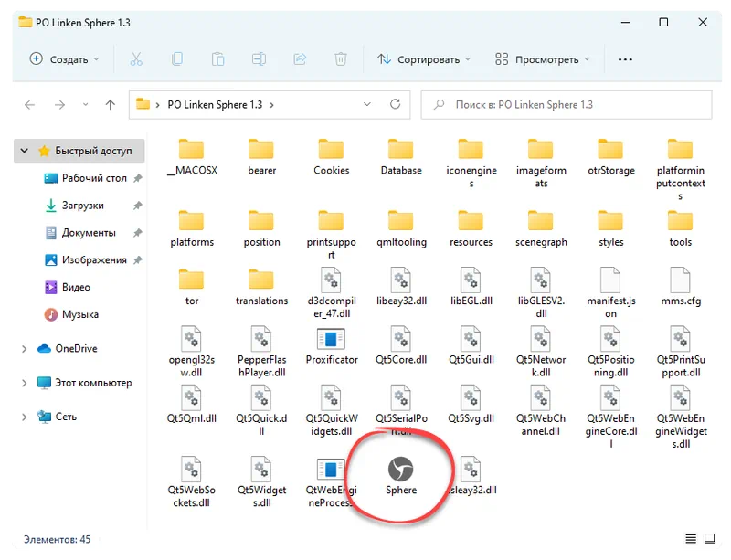The image size is (731, 560).
Task: Go forward with the right arrow
Action: tap(59, 104)
